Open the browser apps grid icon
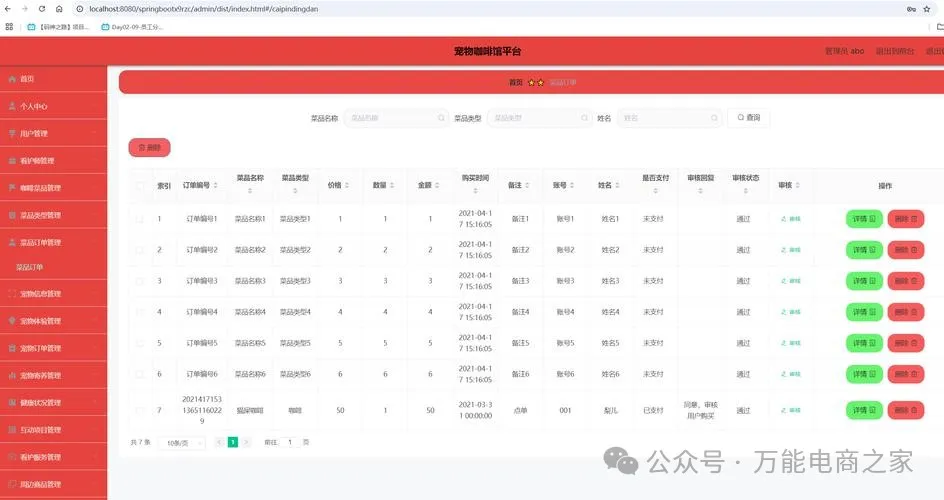The image size is (944, 500). (9, 27)
